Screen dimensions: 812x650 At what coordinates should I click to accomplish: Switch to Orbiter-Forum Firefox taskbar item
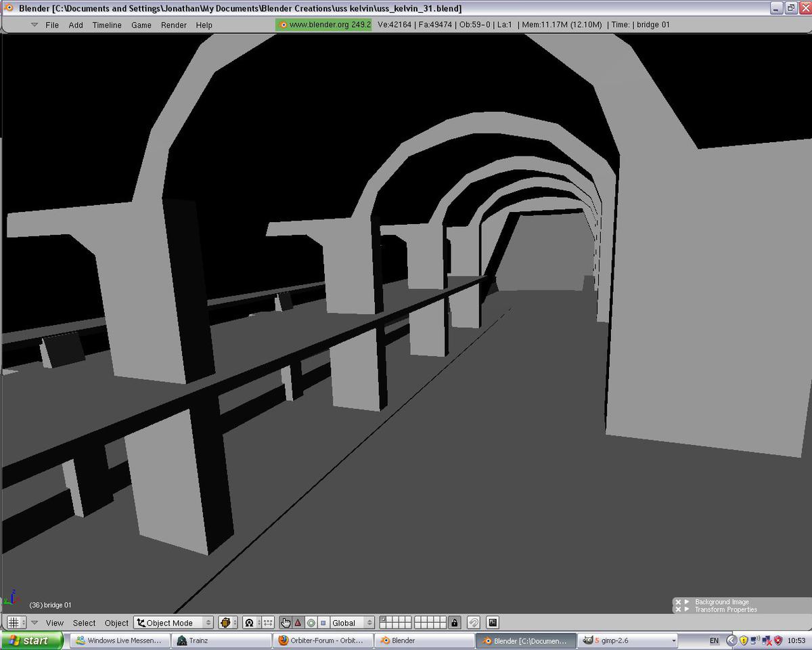(x=323, y=641)
